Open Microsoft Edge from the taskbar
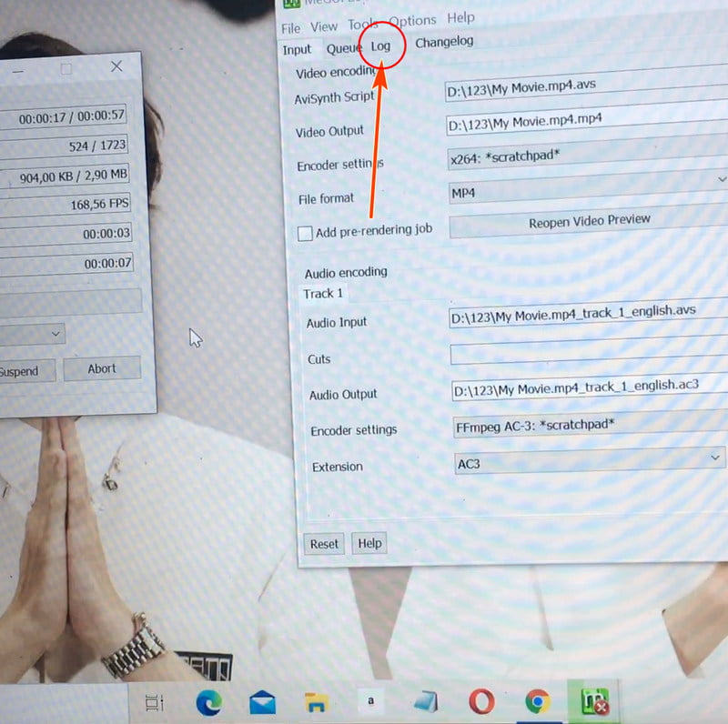Screen dimensions: 728x724 [209, 702]
